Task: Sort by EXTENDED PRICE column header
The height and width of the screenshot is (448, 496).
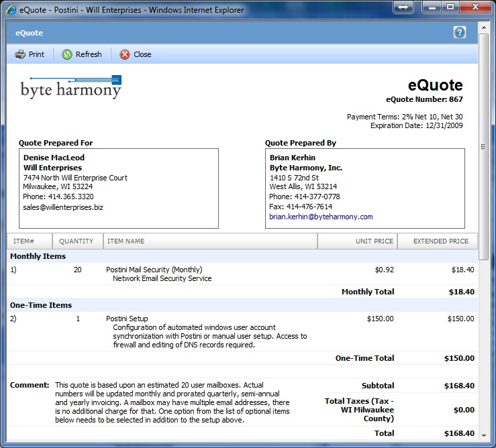Action: click(437, 241)
